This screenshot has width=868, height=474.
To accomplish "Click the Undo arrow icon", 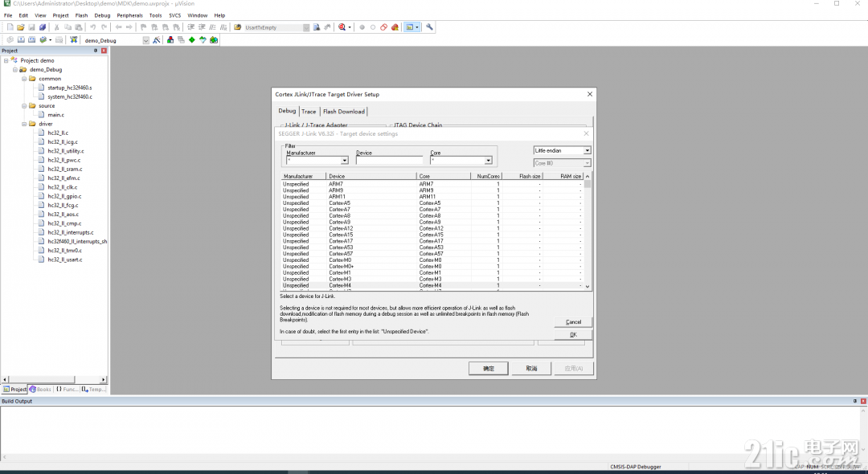I will 93,27.
